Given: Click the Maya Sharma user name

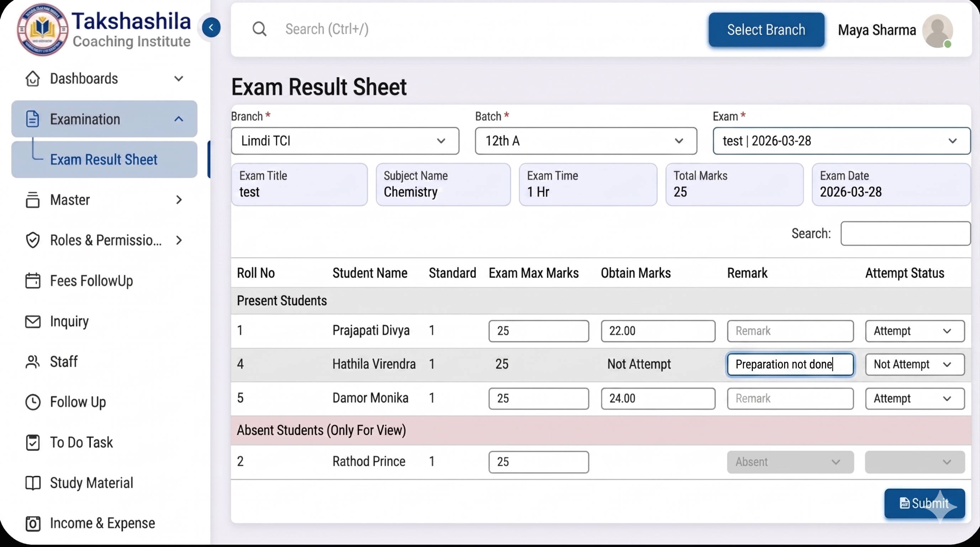Looking at the screenshot, I should [x=877, y=30].
